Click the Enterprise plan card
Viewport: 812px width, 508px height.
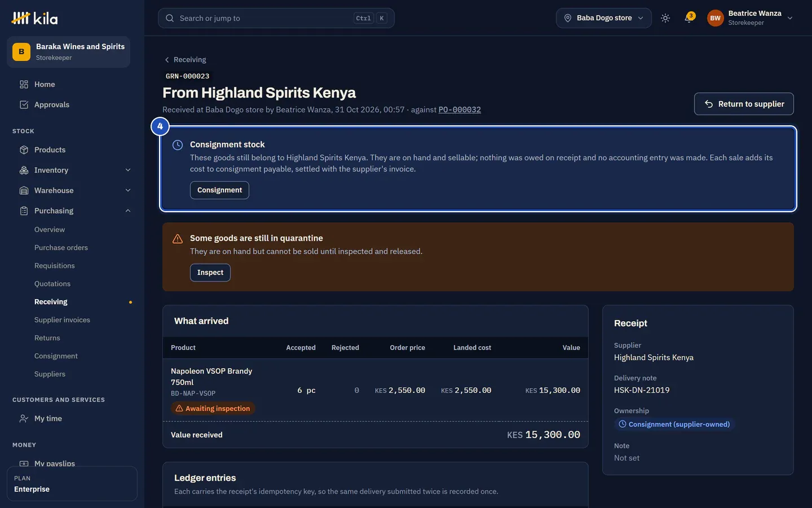coord(72,484)
